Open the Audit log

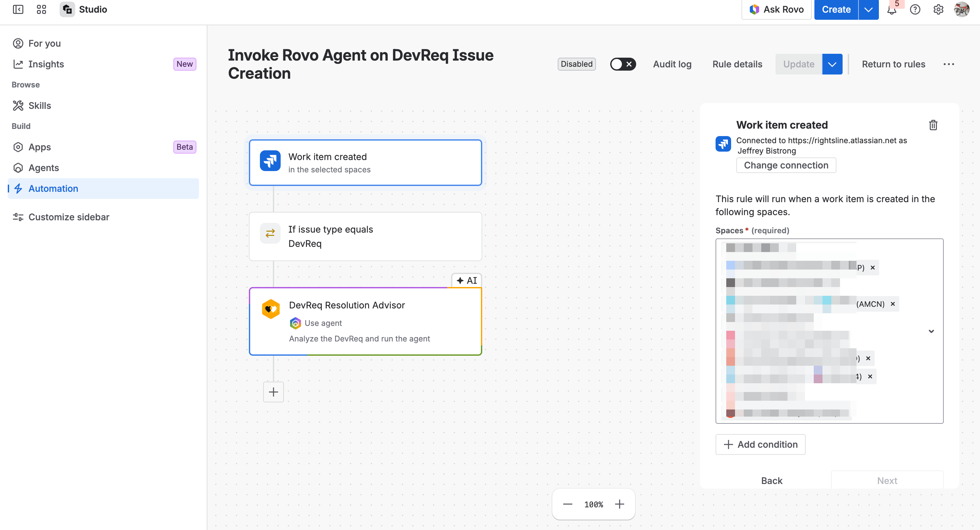click(672, 64)
